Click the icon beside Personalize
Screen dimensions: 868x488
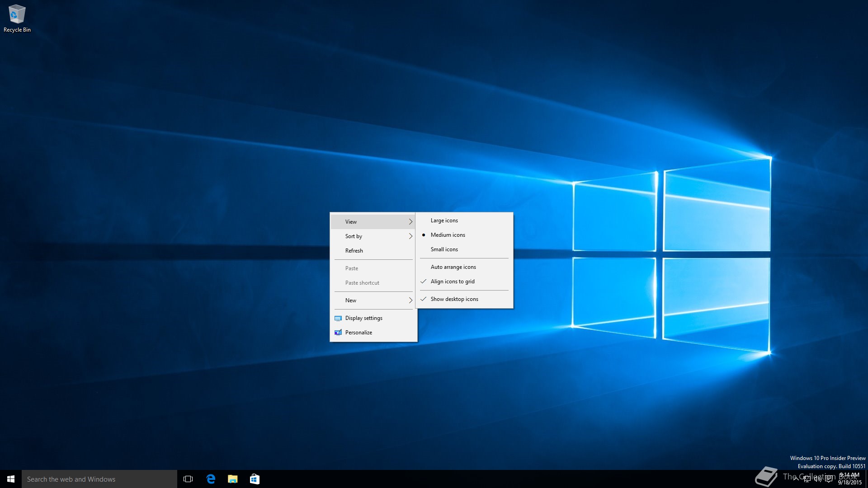[338, 333]
